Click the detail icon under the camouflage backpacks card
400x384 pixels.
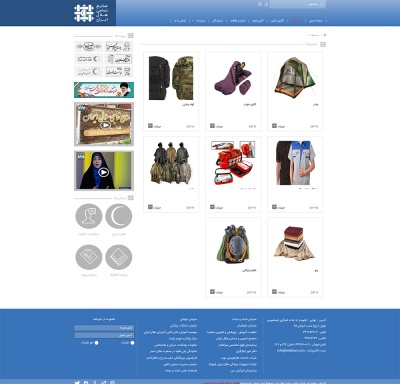[150, 126]
